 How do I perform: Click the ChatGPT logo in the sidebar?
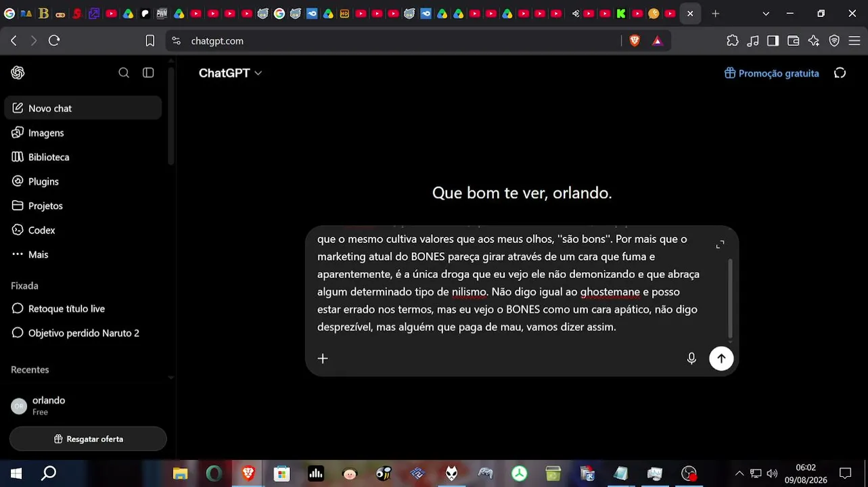point(18,73)
